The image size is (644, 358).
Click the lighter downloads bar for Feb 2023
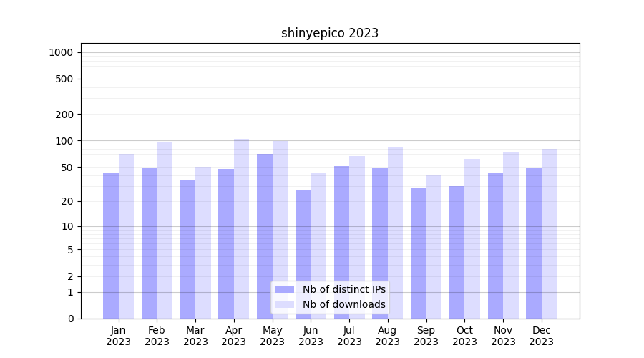tap(165, 229)
